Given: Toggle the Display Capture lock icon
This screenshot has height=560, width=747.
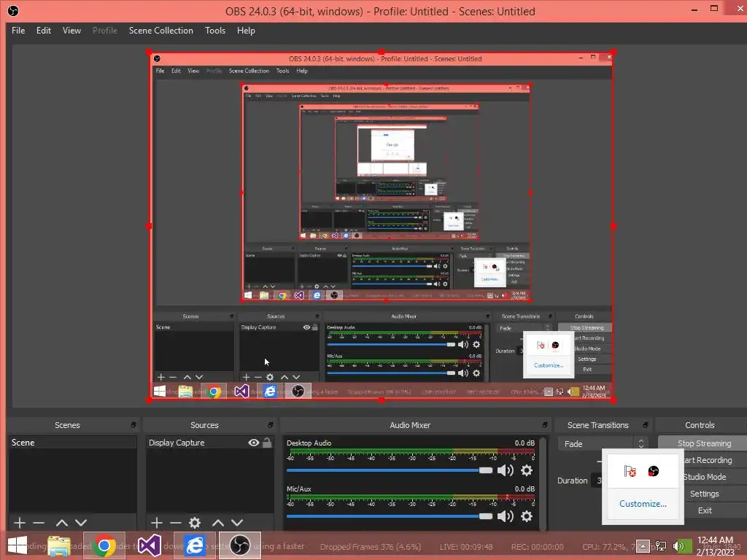Looking at the screenshot, I should (x=267, y=443).
